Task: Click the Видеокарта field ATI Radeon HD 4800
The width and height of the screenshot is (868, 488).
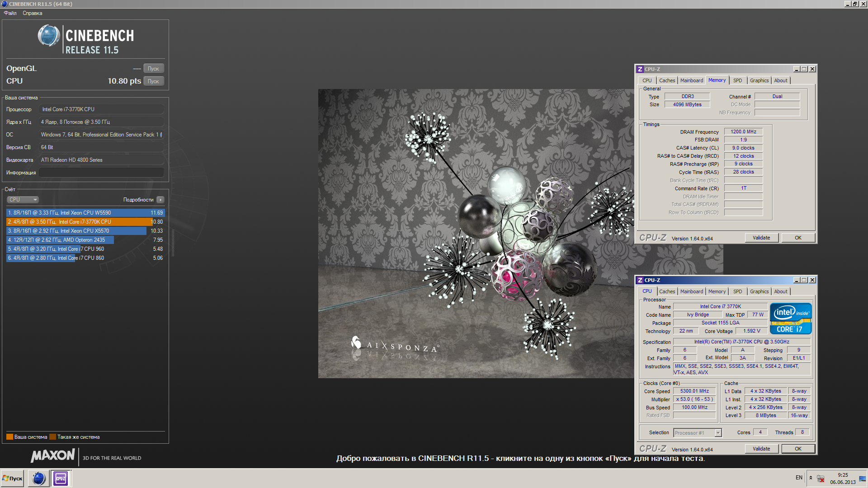Action: [x=101, y=160]
